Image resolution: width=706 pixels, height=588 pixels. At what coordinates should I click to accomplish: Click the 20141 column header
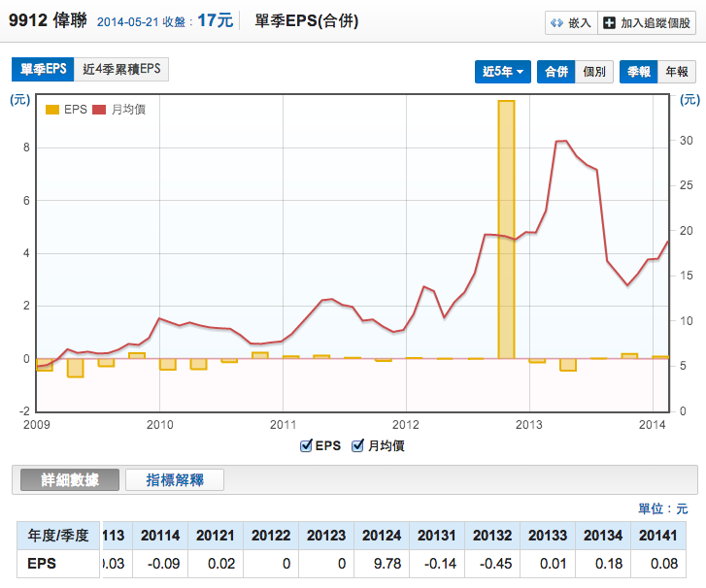[x=657, y=536]
